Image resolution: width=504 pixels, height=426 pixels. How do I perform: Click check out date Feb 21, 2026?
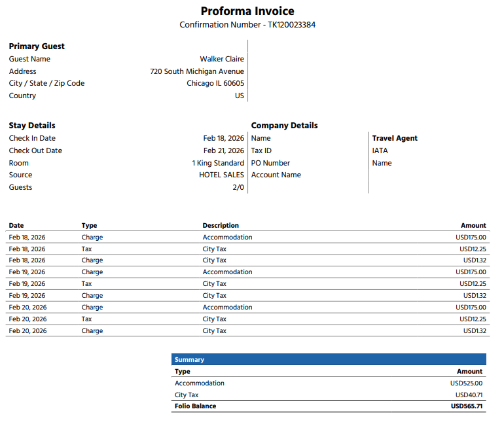tap(223, 151)
